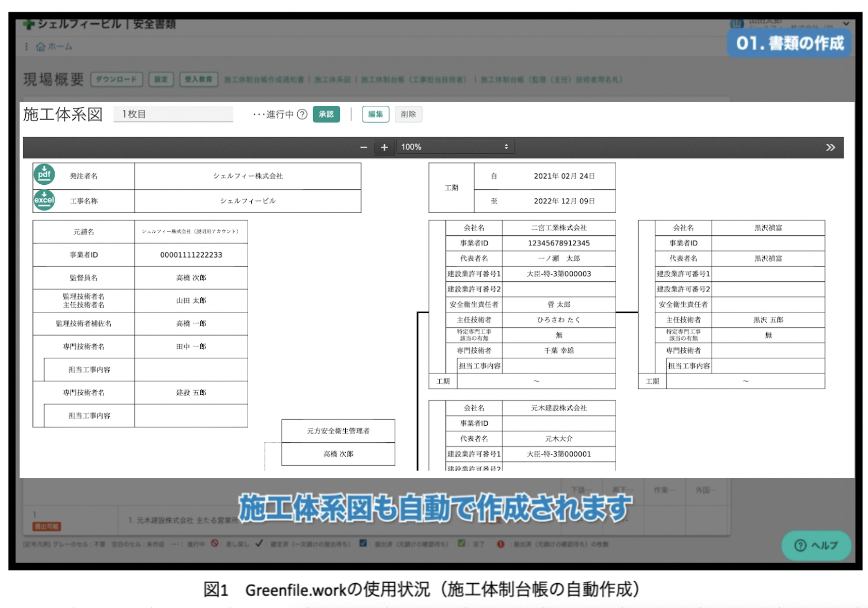Select license number 大臣-特-3第000003
The height and width of the screenshot is (608, 868).
(x=559, y=274)
